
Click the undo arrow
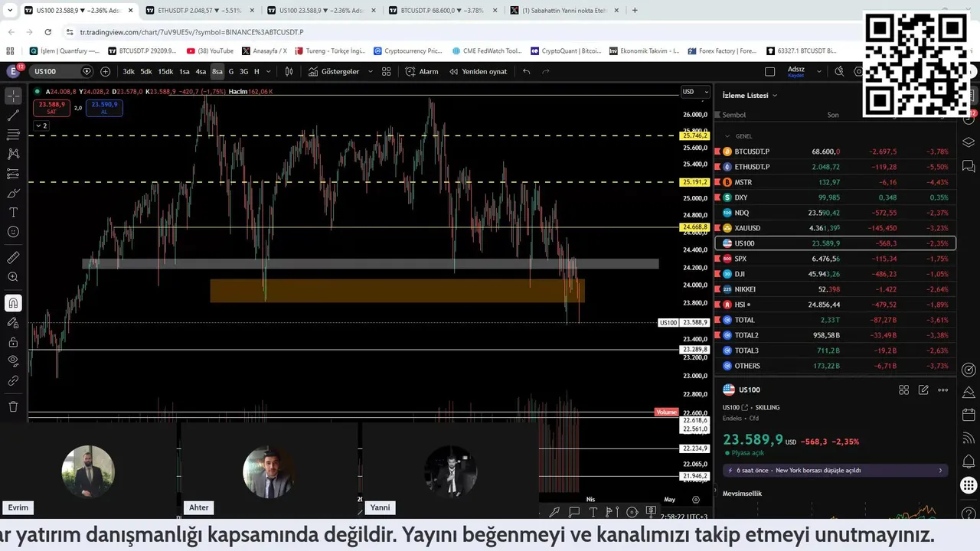(x=527, y=71)
